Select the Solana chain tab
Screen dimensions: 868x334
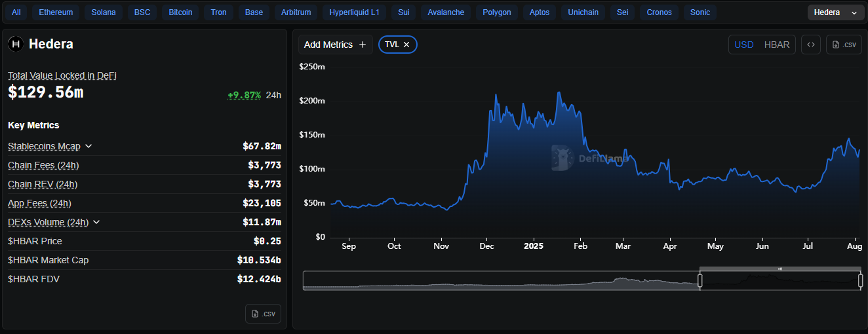click(x=104, y=12)
